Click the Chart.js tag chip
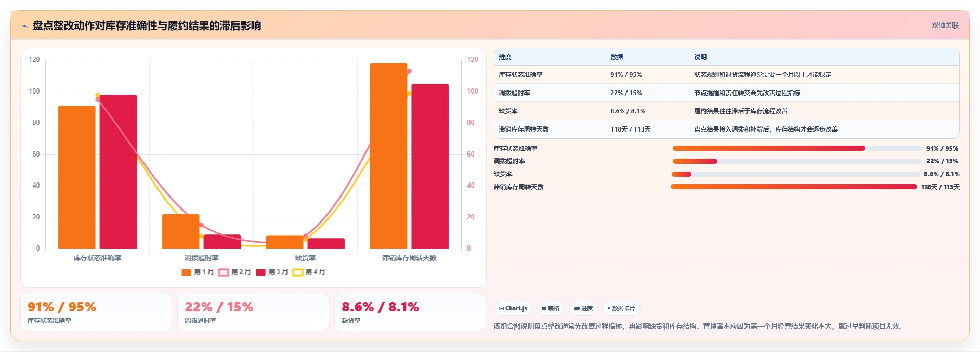Viewport: 980px width, 352px height. [513, 308]
